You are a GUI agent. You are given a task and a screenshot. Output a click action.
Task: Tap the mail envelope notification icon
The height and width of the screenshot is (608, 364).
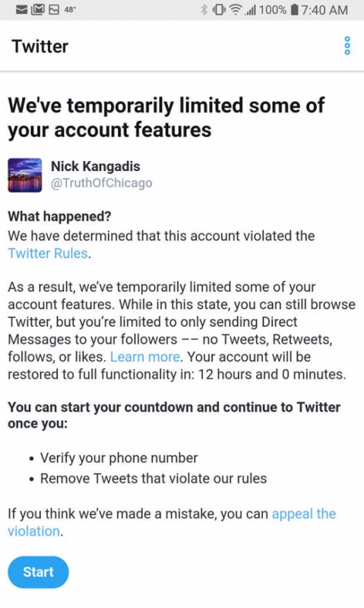[22, 10]
